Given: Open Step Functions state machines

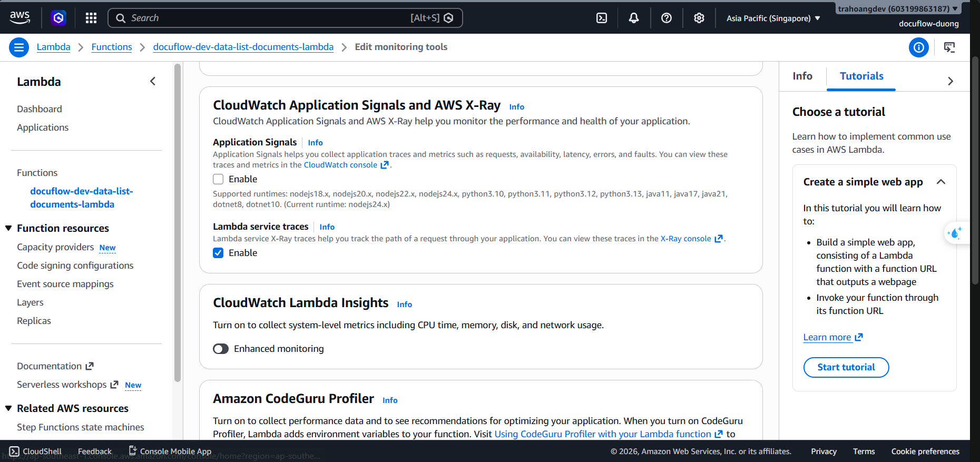Looking at the screenshot, I should [x=81, y=427].
